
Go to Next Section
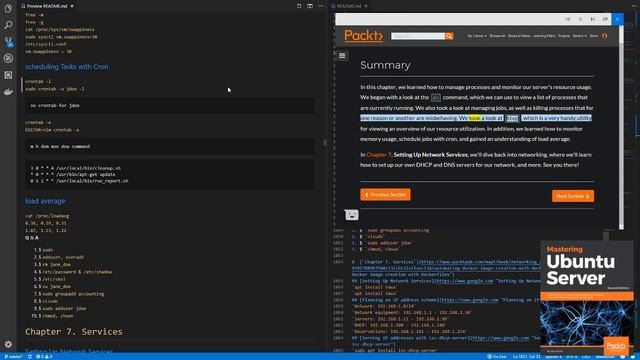coord(573,196)
